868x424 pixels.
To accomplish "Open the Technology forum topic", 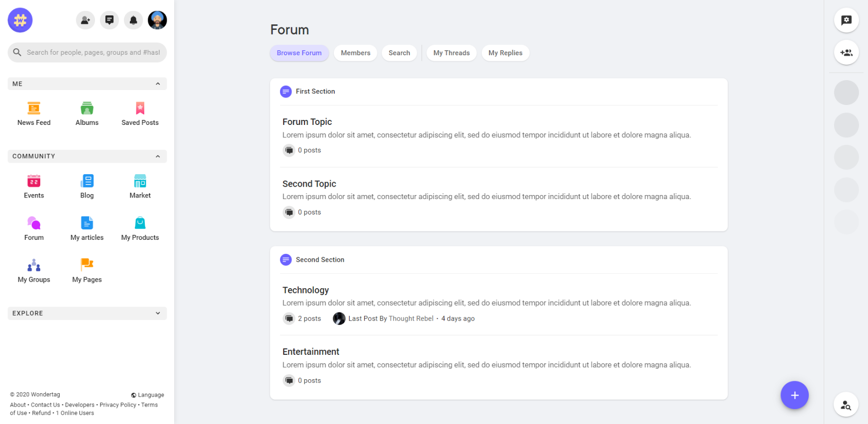I will click(305, 290).
